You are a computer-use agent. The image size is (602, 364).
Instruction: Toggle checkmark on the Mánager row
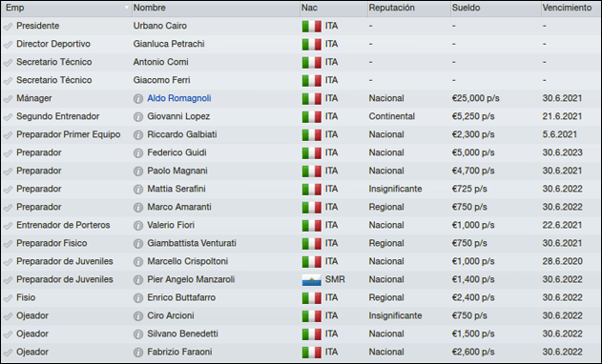(x=8, y=99)
